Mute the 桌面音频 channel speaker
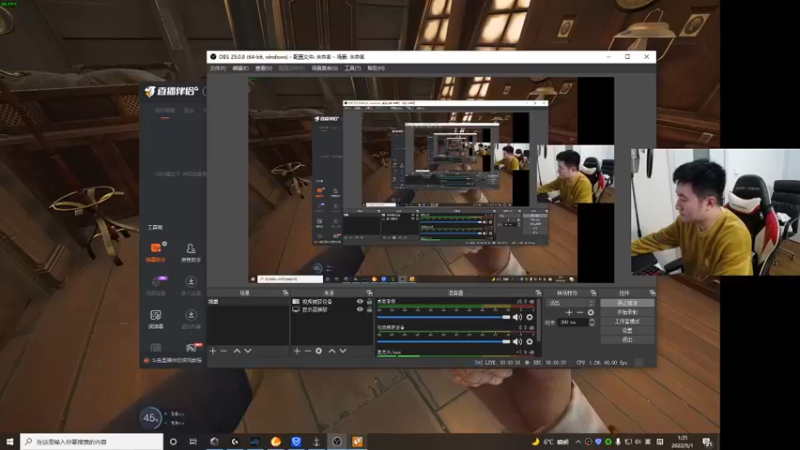The image size is (800, 450). click(x=517, y=317)
